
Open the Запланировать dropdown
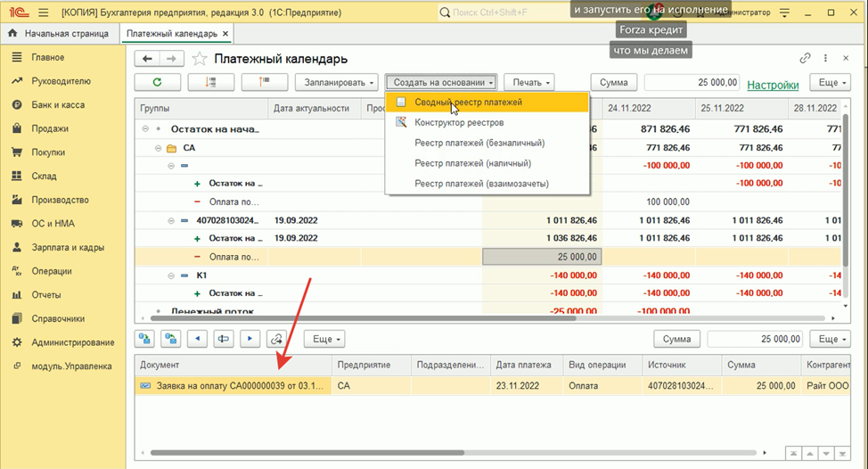[x=337, y=82]
